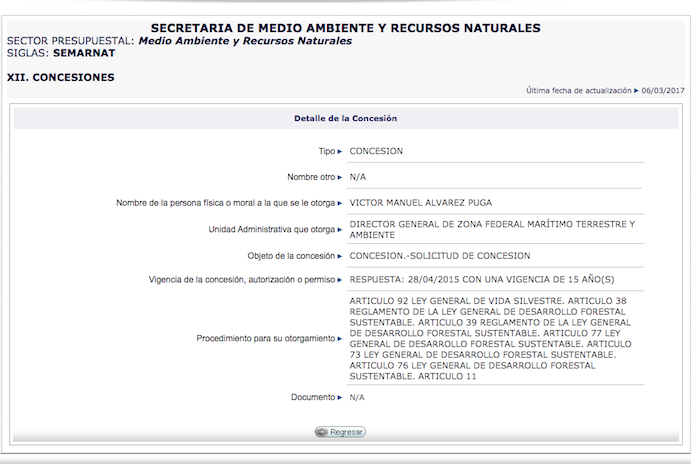Click the Detalle de la Concesión header
The width and height of the screenshot is (700, 464).
click(x=345, y=118)
